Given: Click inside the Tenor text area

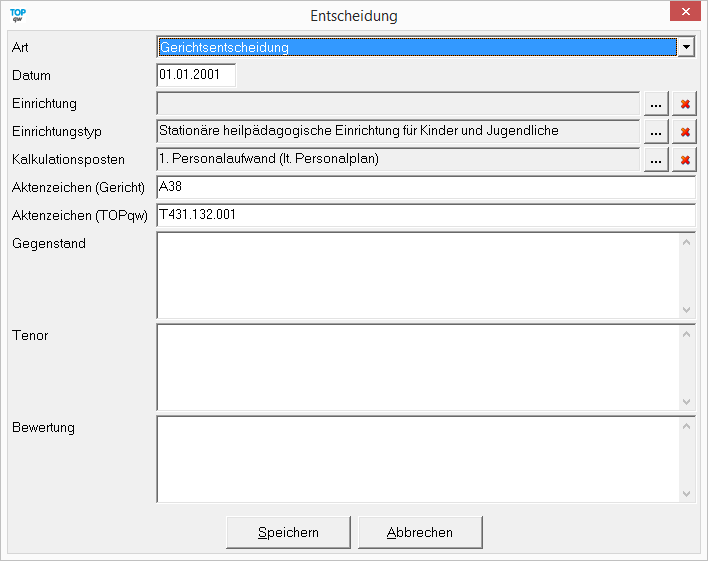Looking at the screenshot, I should (417, 367).
